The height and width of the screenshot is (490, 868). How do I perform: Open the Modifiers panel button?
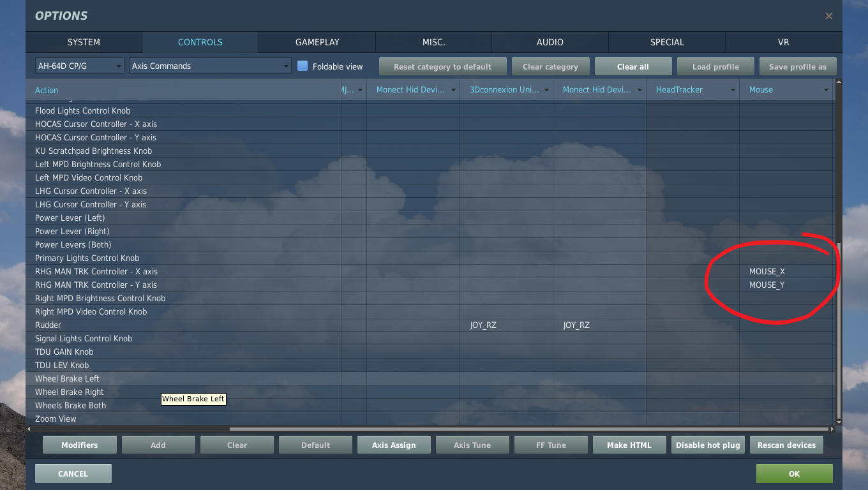point(80,445)
